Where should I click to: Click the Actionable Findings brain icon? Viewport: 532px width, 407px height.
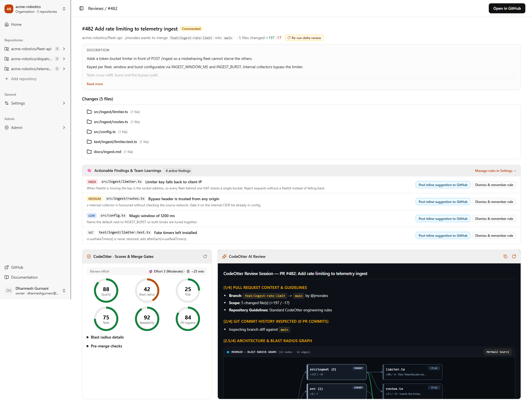(89, 171)
